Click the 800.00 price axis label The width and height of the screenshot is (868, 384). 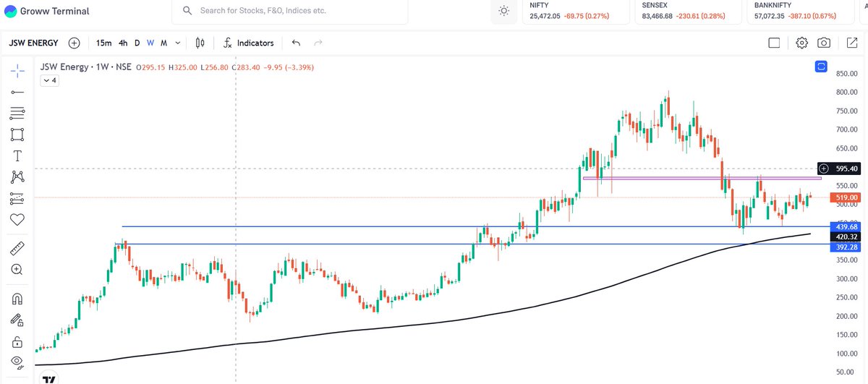(847, 93)
